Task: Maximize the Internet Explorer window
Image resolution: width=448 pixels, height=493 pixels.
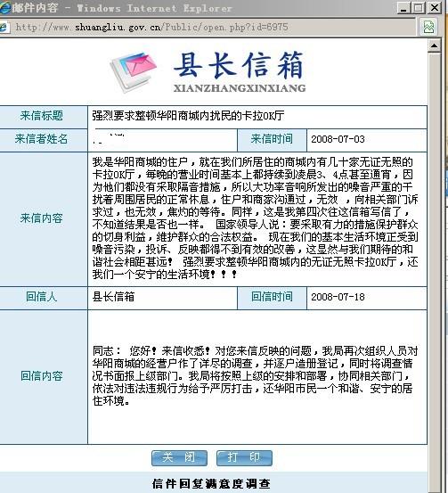Action: pos(419,7)
